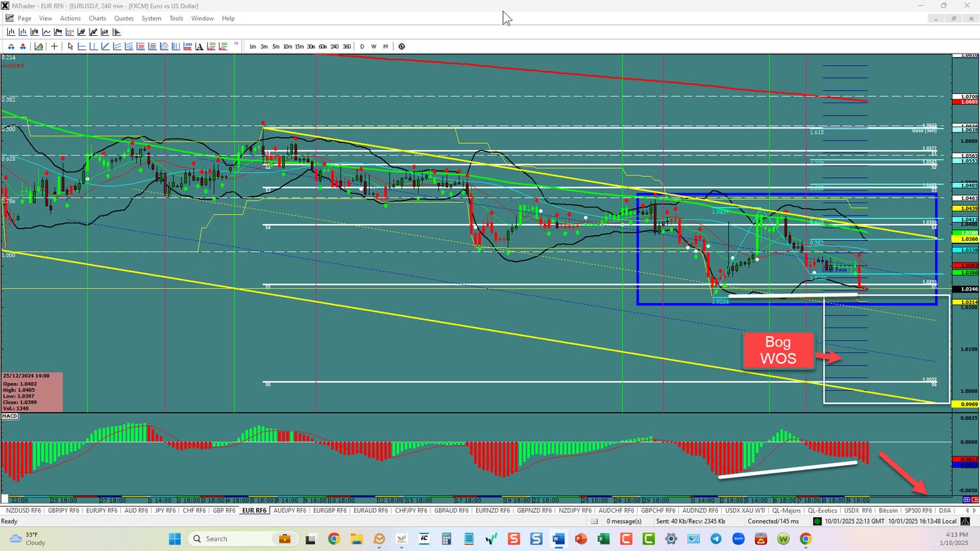Switch to the GBPJPY RF6 tab

tap(63, 511)
